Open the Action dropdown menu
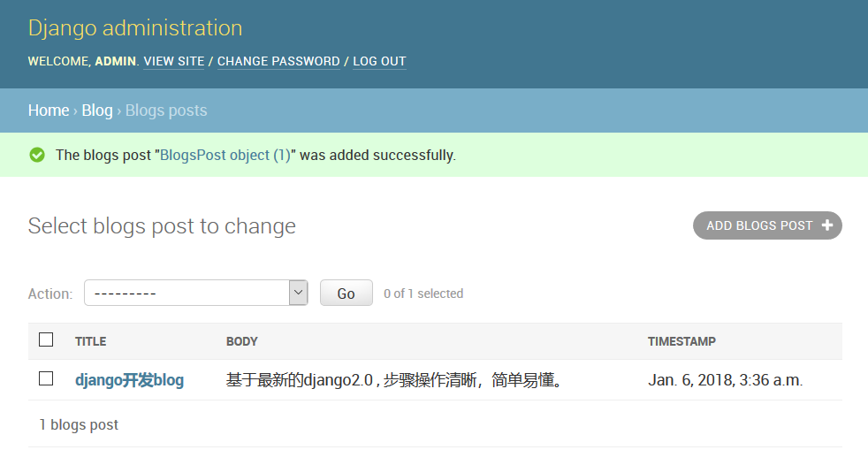This screenshot has height=450, width=868. [x=194, y=293]
